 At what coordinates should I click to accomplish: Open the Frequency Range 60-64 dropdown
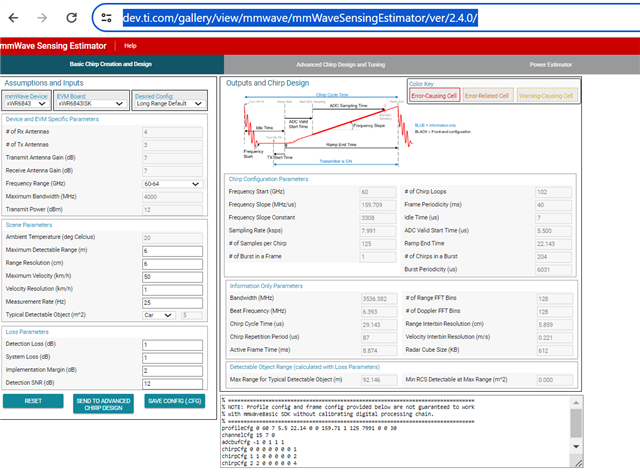point(172,184)
